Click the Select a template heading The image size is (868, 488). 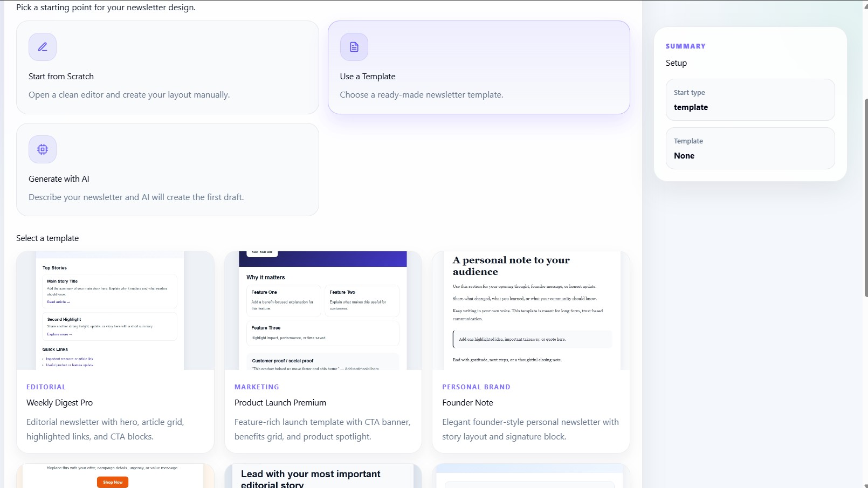click(x=47, y=238)
